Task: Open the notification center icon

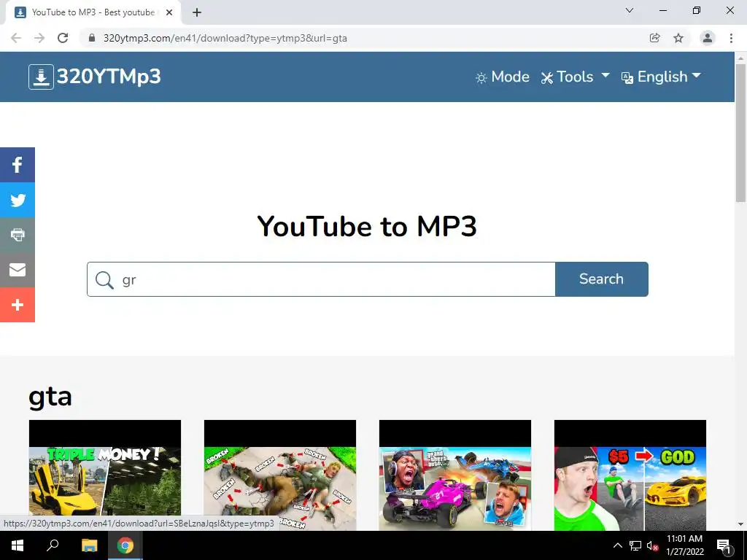Action: coord(723,545)
